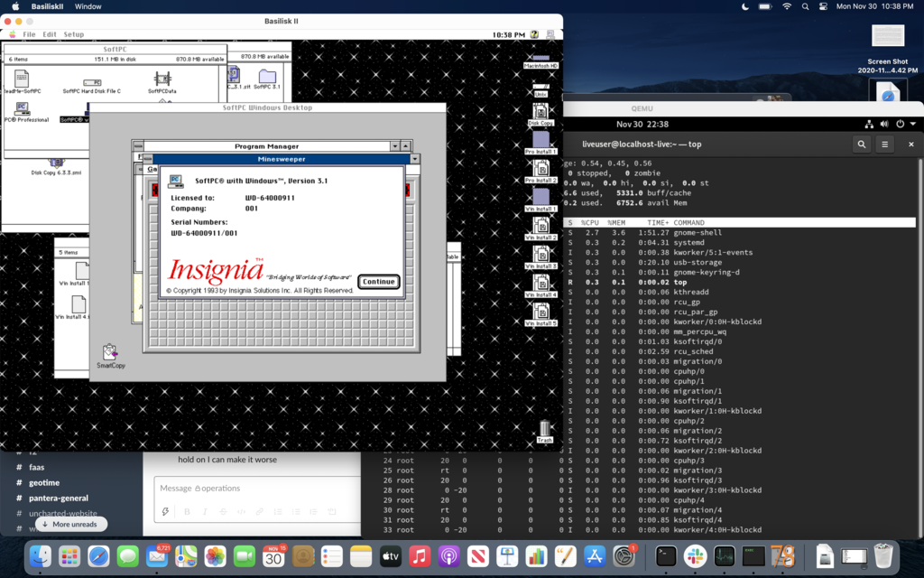This screenshot has width=924, height=578.
Task: Open the geotime channel in Slack
Action: point(44,482)
